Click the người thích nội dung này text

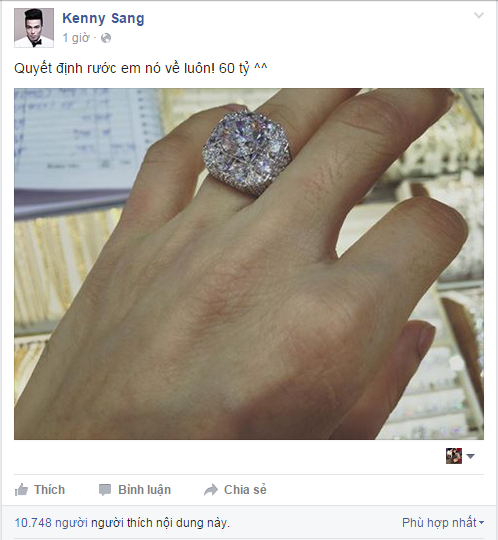(x=160, y=523)
